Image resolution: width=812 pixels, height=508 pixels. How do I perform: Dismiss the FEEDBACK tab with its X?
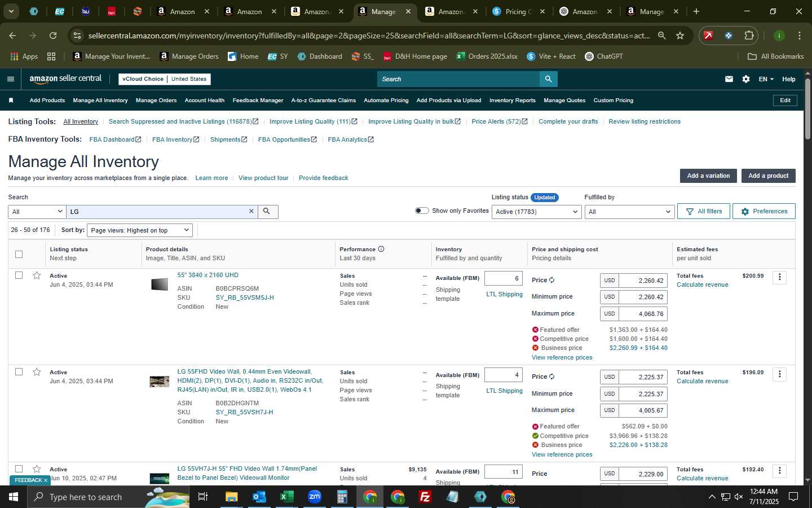[46, 480]
